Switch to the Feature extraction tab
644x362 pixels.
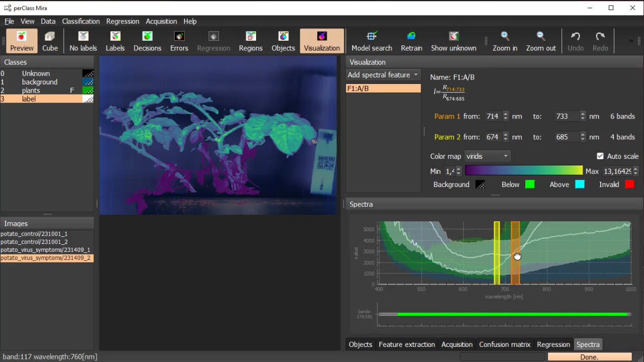(407, 344)
